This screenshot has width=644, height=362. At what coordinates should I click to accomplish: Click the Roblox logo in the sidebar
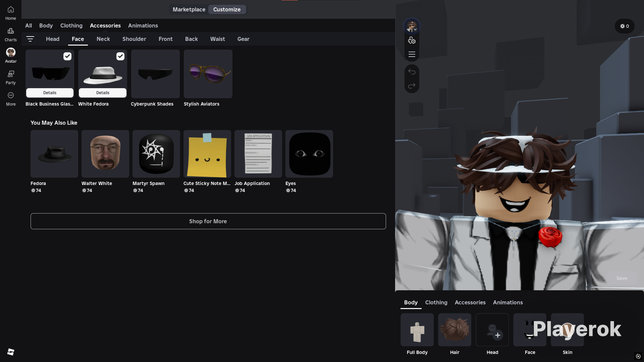click(11, 352)
